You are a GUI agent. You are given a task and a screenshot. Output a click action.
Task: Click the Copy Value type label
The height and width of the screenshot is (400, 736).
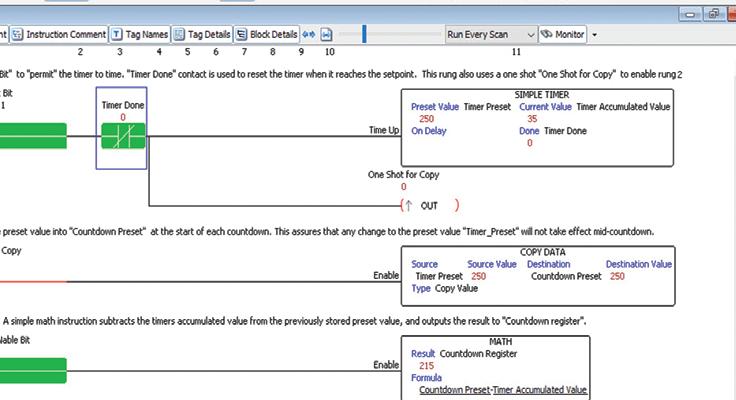[456, 288]
